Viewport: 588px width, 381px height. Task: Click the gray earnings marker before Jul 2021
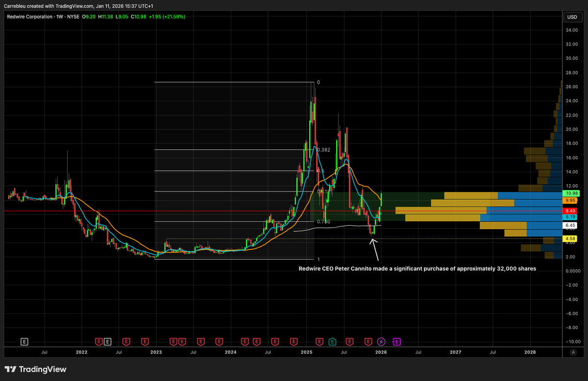click(x=24, y=341)
